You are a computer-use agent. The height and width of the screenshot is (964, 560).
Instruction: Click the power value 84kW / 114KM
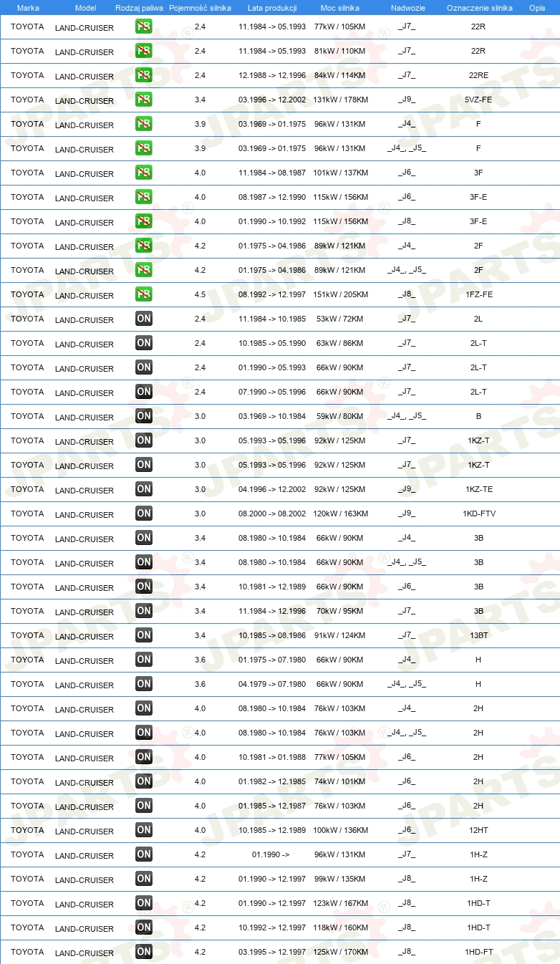pyautogui.click(x=341, y=75)
